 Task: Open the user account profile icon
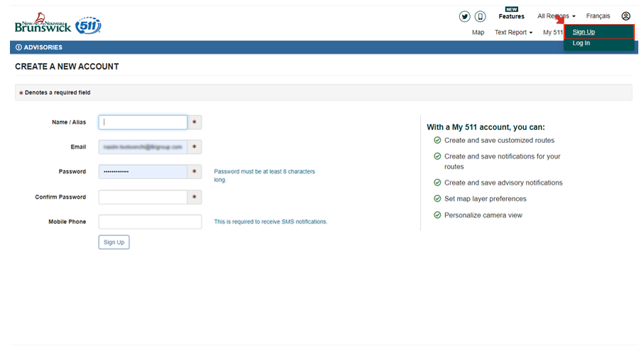(626, 16)
